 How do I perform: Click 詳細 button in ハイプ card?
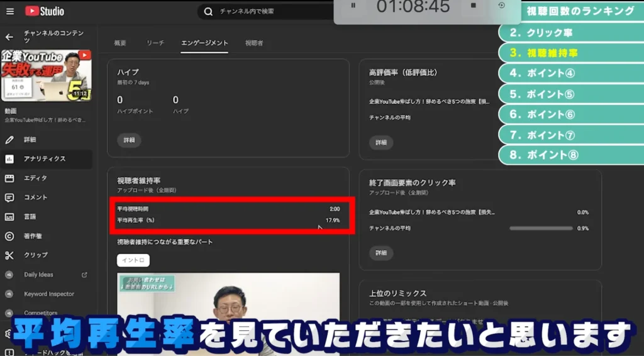[129, 140]
